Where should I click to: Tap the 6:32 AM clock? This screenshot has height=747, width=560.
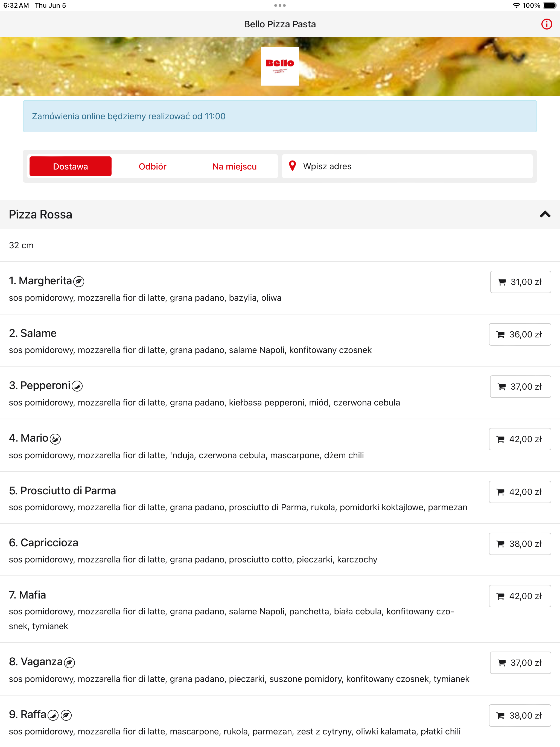tap(16, 5)
